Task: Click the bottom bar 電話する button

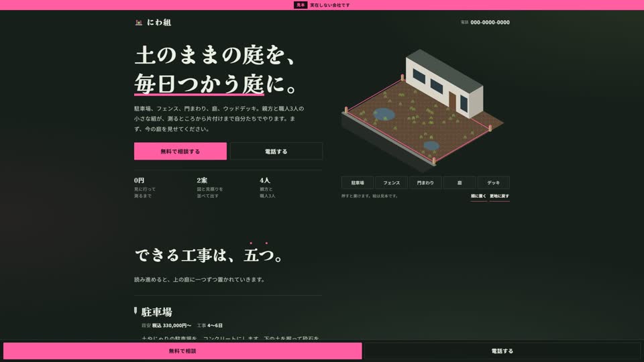Action: [502, 351]
